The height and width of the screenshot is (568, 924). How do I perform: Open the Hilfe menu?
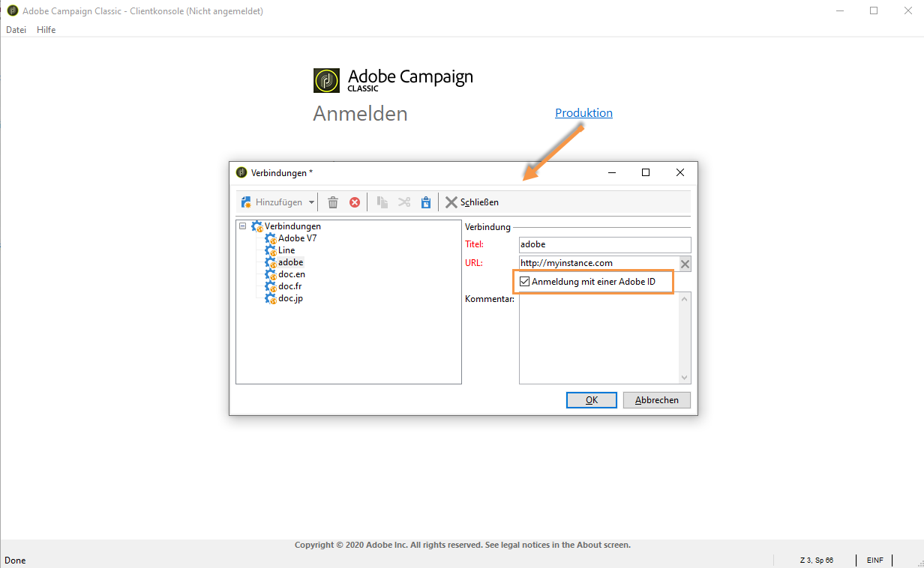(46, 30)
